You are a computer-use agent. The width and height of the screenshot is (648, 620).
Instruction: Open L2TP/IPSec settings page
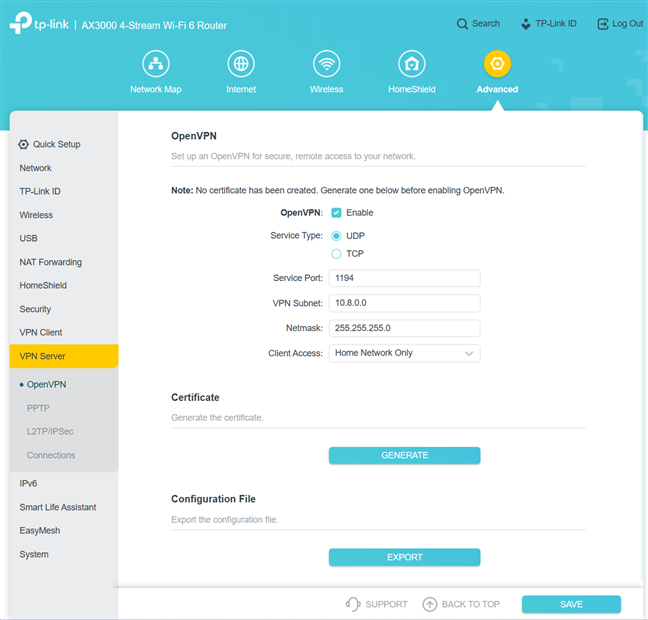(x=50, y=432)
